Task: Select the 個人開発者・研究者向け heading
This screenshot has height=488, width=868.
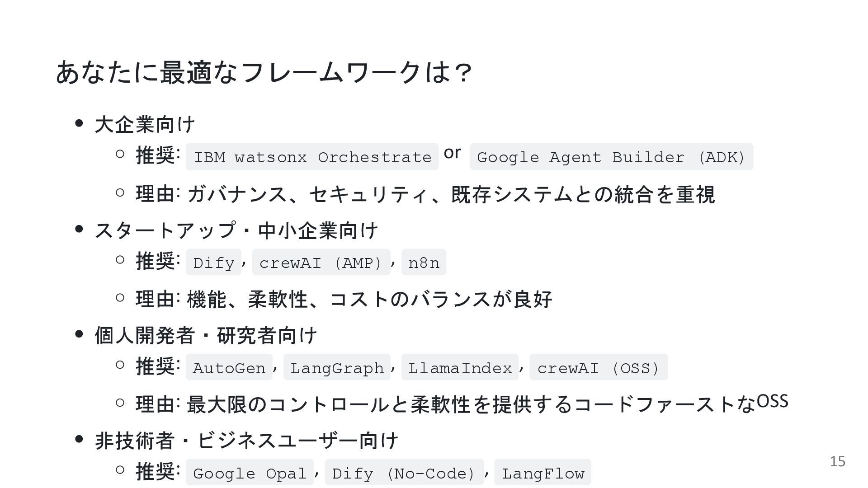Action: pyautogui.click(x=206, y=335)
